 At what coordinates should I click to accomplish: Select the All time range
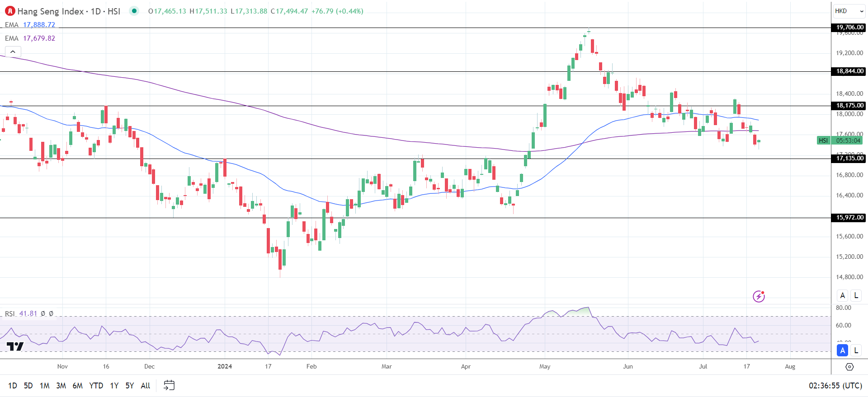click(x=146, y=386)
